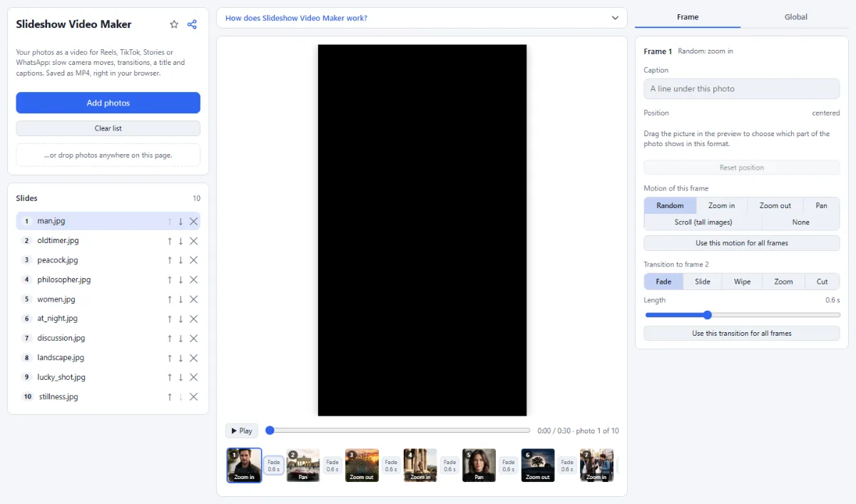Click the Clear list button

(x=108, y=128)
